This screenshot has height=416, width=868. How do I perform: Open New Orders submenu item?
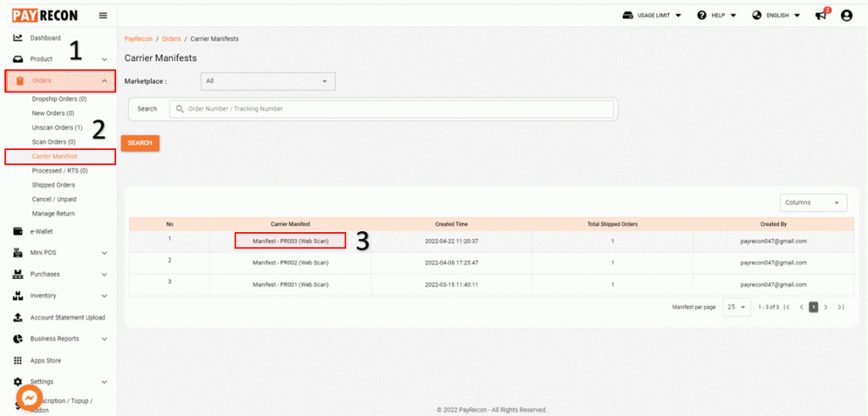(53, 114)
